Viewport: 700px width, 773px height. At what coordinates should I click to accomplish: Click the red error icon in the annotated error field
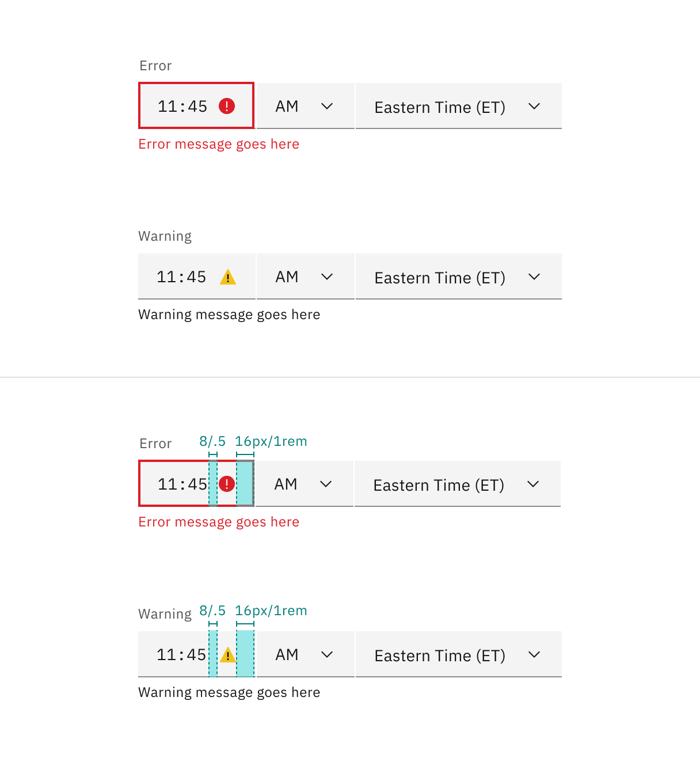point(227,484)
